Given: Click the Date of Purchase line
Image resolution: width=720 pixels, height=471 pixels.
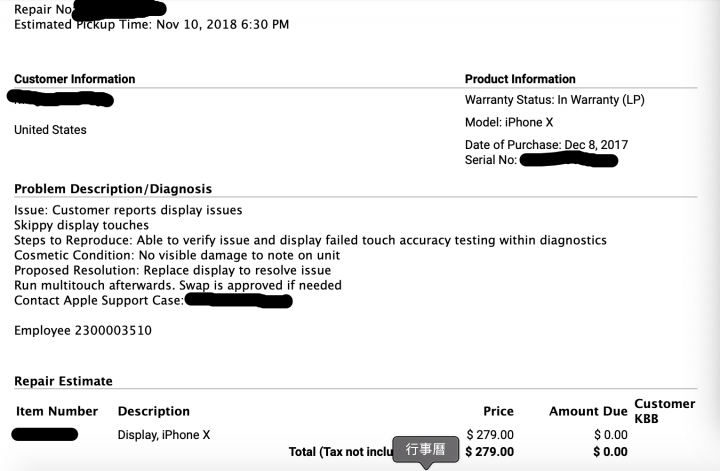Looking at the screenshot, I should tap(546, 145).
